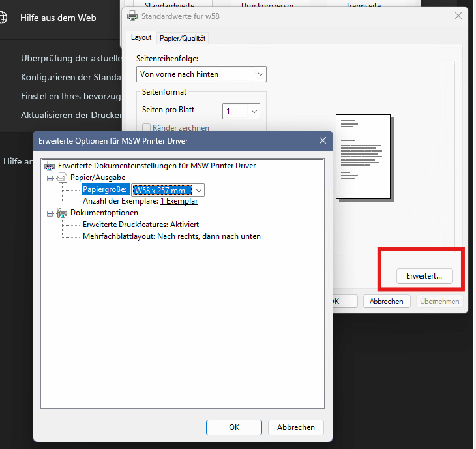The height and width of the screenshot is (449, 476).
Task: Click the Übernehmen button
Action: pos(439,302)
